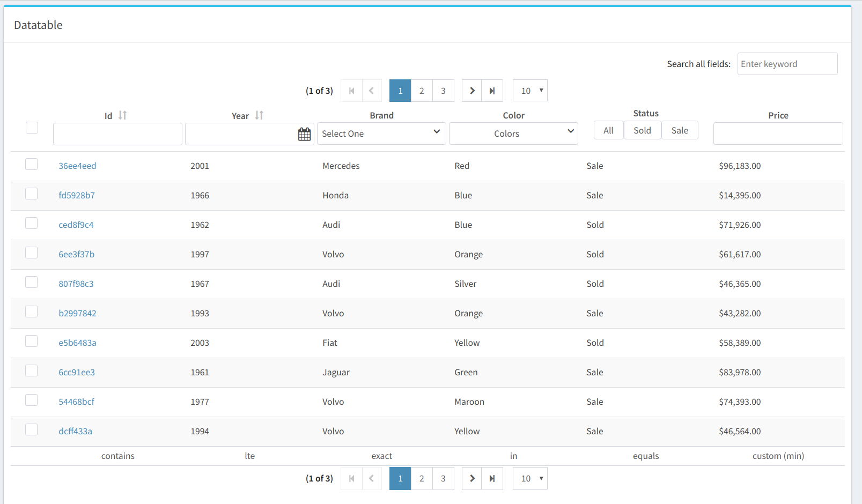Click the Price column filter input
This screenshot has width=862, height=504.
coord(778,134)
